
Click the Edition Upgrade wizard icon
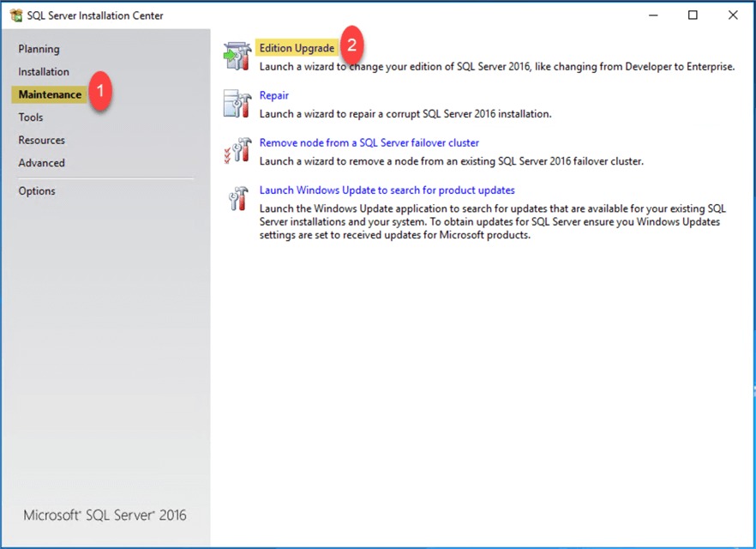[237, 56]
